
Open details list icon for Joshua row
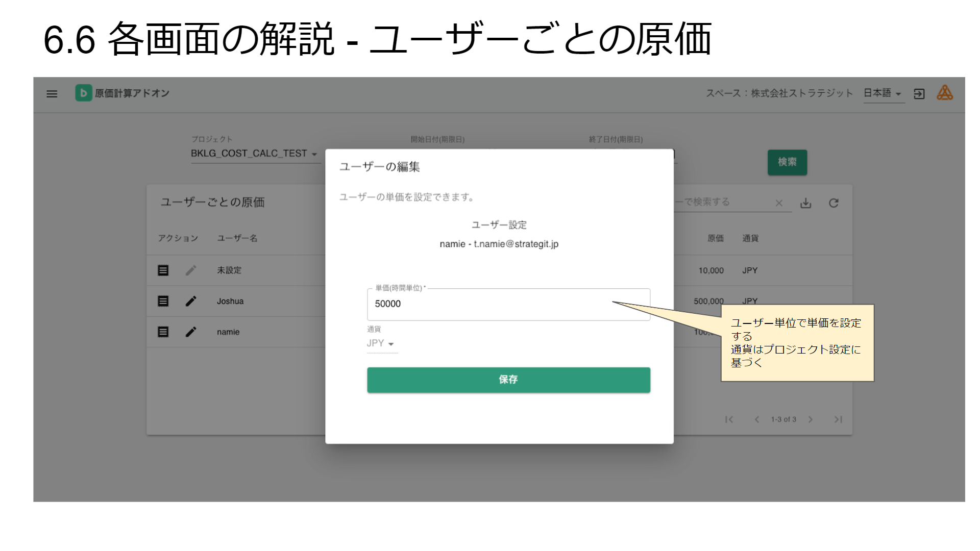coord(163,301)
